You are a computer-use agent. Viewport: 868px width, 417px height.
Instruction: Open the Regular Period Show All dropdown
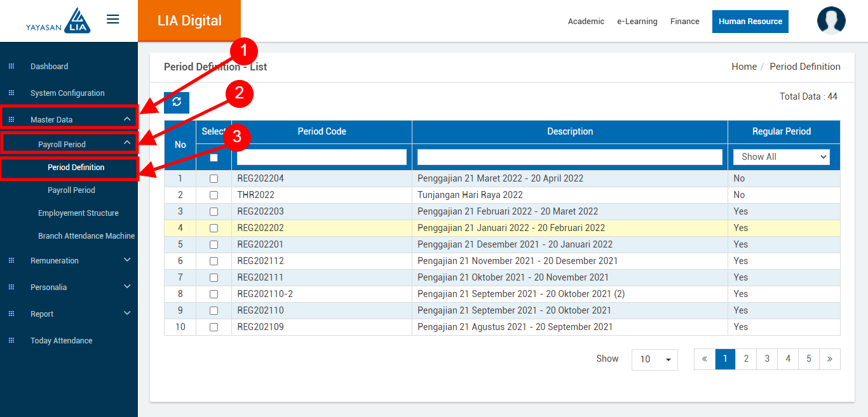781,157
